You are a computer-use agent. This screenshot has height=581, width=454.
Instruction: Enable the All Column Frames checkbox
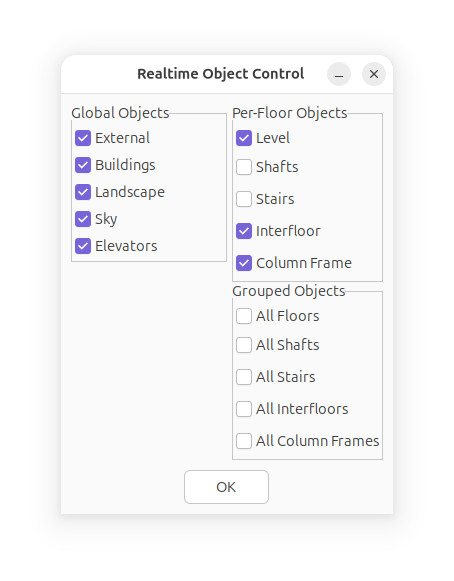pos(244,441)
